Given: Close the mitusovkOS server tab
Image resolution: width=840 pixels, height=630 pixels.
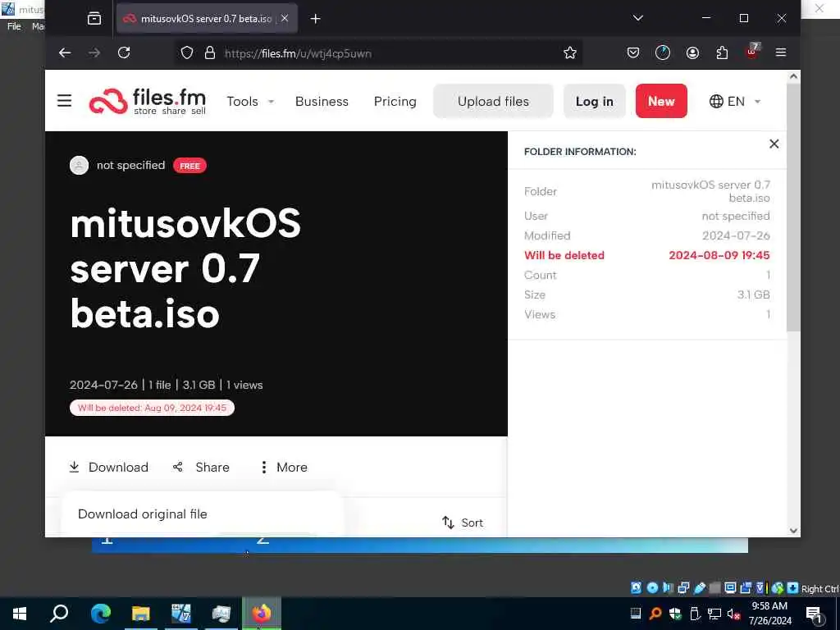Looking at the screenshot, I should coord(285,18).
